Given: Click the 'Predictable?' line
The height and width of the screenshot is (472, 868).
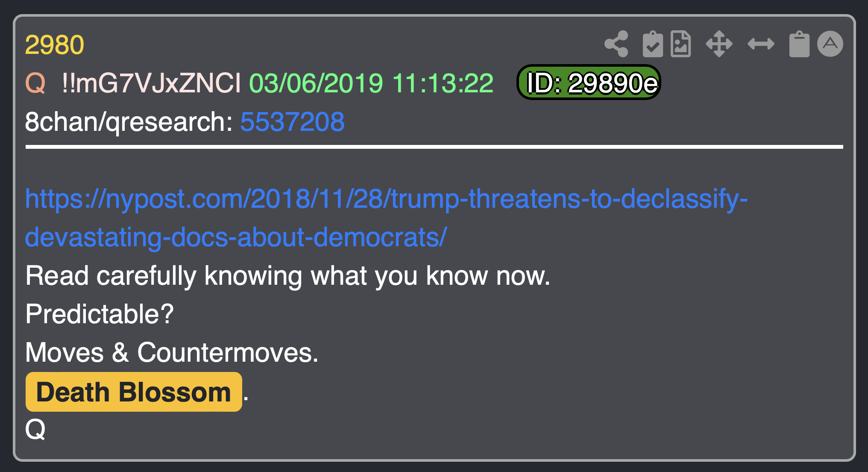Looking at the screenshot, I should (x=100, y=315).
